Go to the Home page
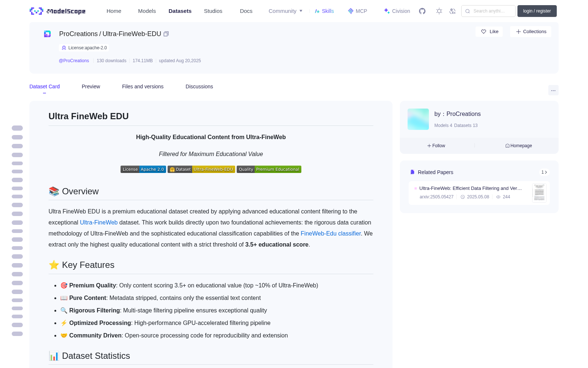This screenshot has width=588, height=368. tap(114, 11)
